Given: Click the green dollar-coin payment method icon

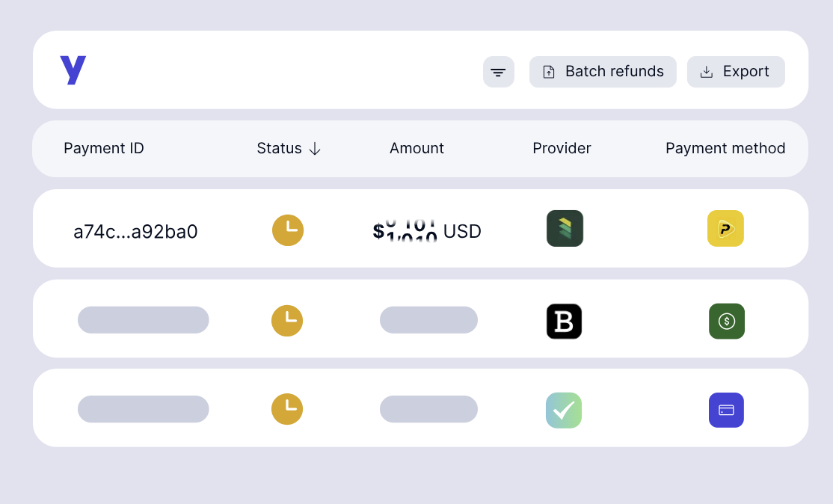Looking at the screenshot, I should tap(726, 322).
